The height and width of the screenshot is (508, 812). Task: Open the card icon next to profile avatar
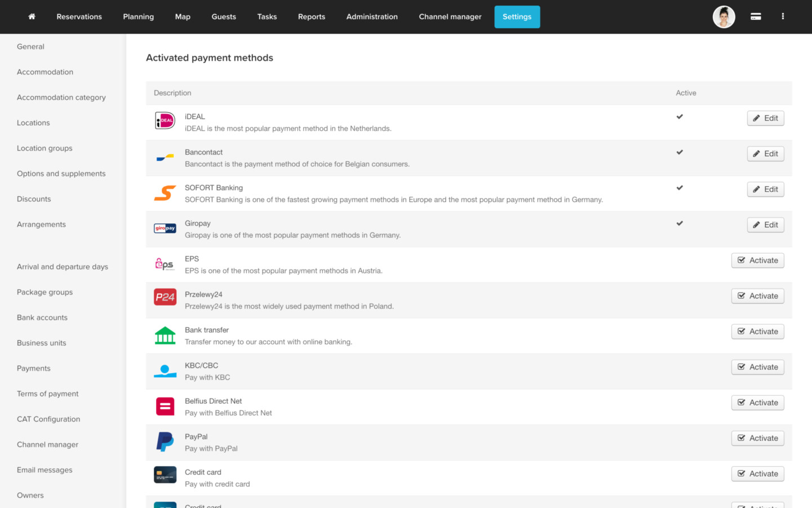point(756,17)
